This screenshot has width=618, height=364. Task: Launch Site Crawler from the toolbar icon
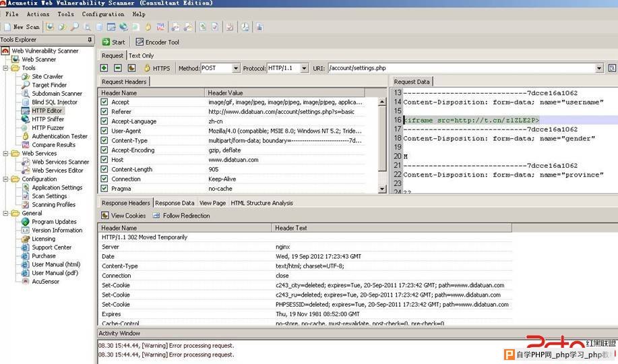point(62,27)
